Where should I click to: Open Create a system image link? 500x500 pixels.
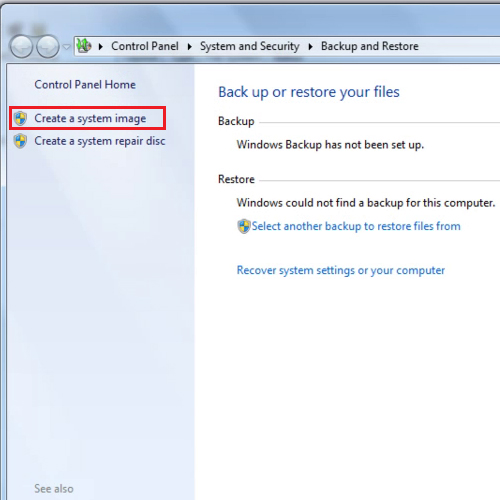click(90, 119)
